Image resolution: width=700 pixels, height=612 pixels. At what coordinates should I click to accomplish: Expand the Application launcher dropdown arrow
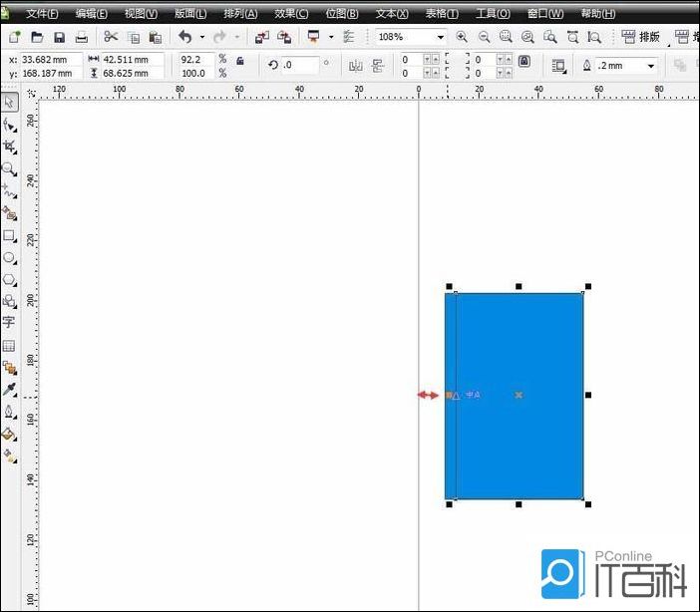coord(331,37)
